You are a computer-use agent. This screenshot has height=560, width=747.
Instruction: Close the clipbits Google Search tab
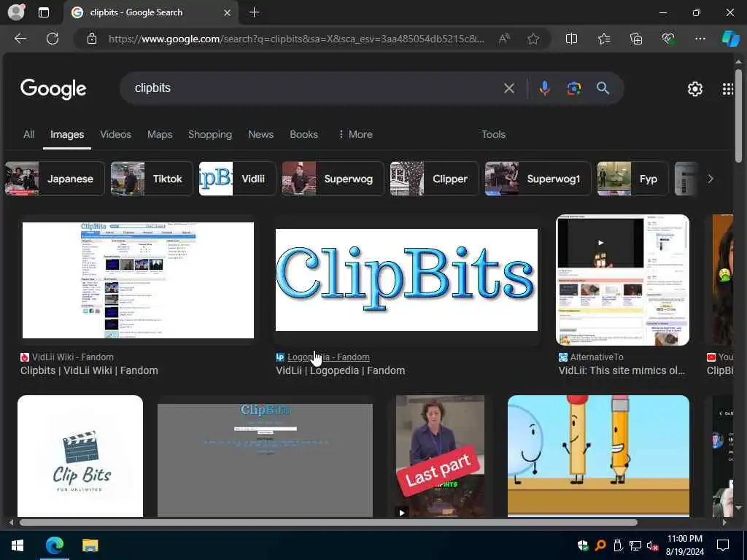pyautogui.click(x=228, y=13)
